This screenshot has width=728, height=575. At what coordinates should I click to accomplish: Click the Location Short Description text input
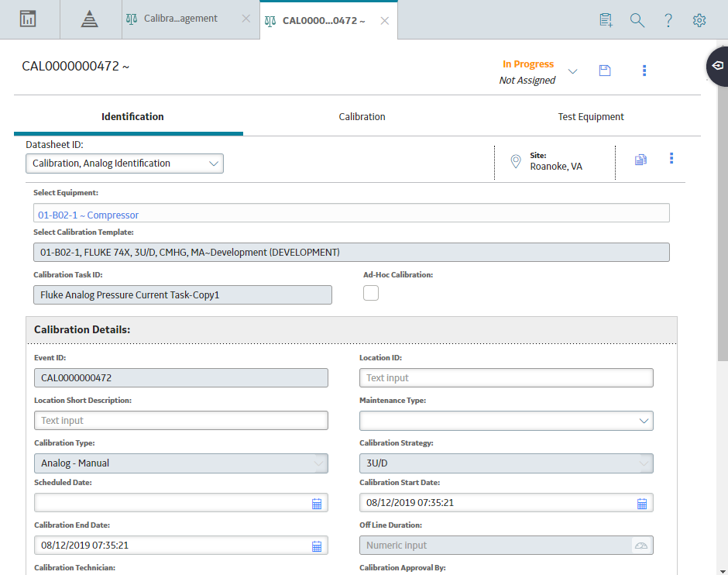click(181, 421)
